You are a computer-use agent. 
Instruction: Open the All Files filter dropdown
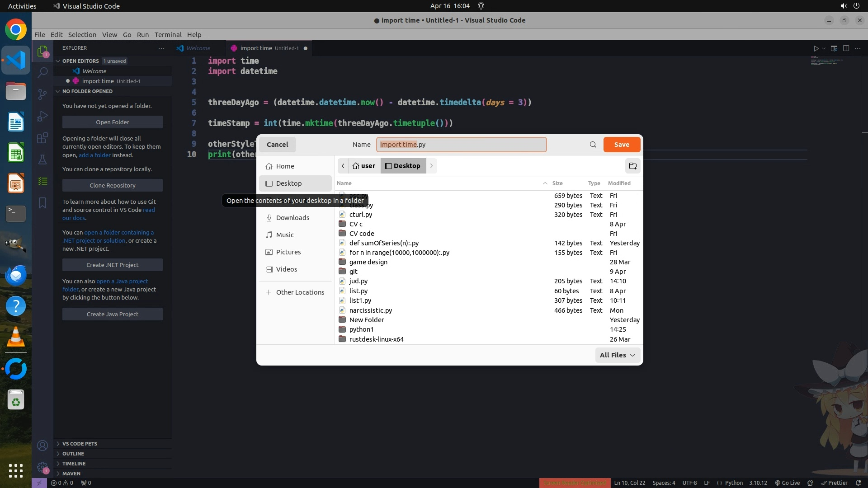(x=617, y=355)
